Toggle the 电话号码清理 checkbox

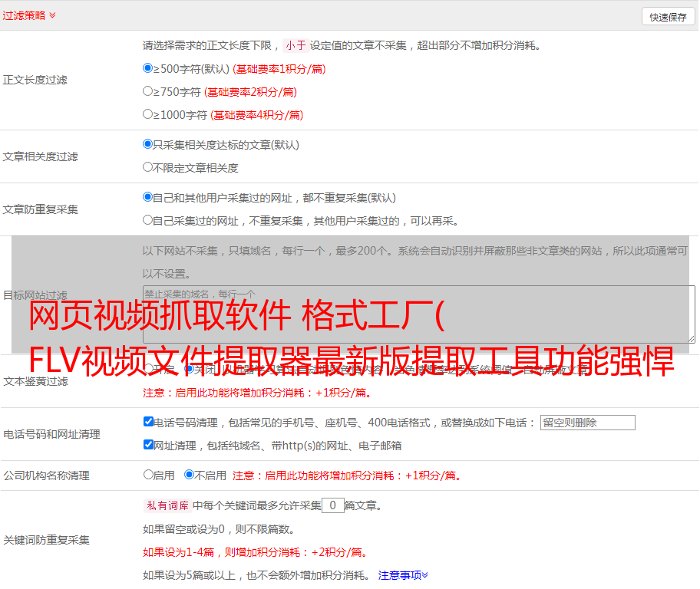point(149,422)
